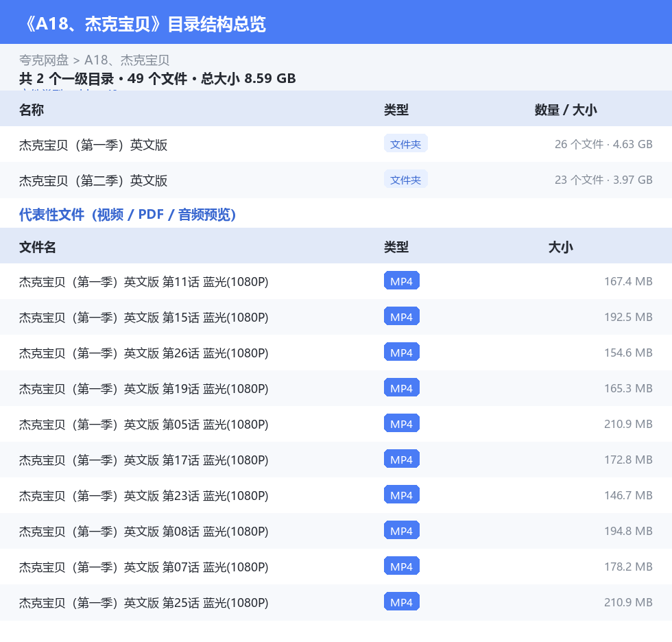Select file 第19话 蓝光(1080P)
Image resolution: width=672 pixels, height=642 pixels.
143,388
